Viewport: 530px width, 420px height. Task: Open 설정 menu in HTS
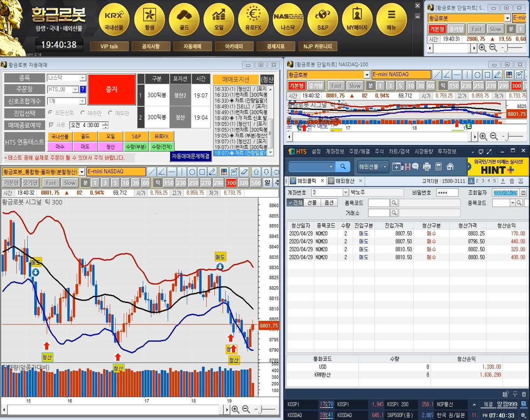316,151
